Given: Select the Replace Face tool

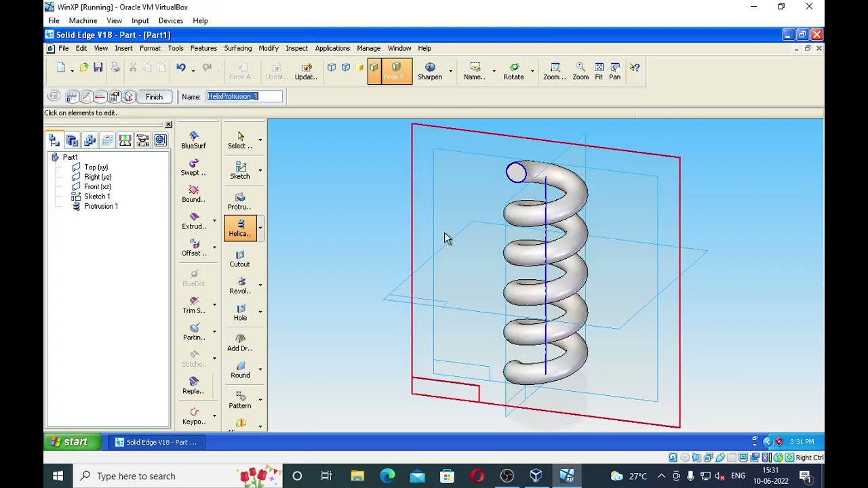Looking at the screenshot, I should [x=193, y=386].
